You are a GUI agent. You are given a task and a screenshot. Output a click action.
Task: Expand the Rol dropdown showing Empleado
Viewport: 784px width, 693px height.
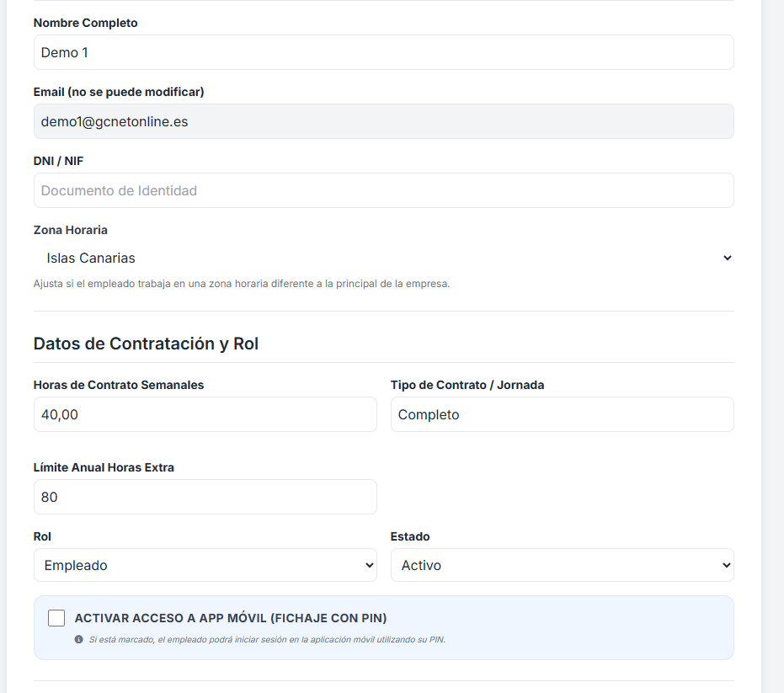click(205, 566)
